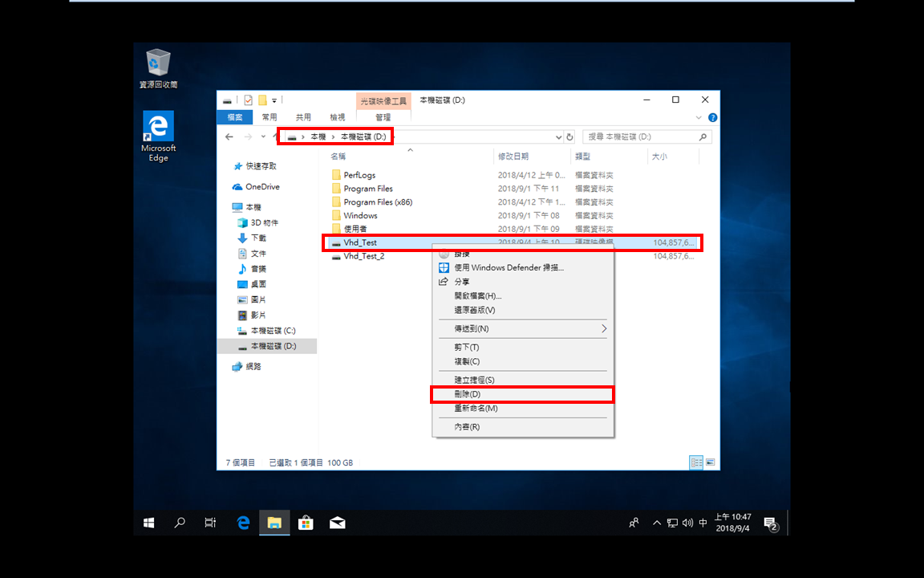This screenshot has height=578, width=924.
Task: Open OneDrive in the navigation pane
Action: 262,187
